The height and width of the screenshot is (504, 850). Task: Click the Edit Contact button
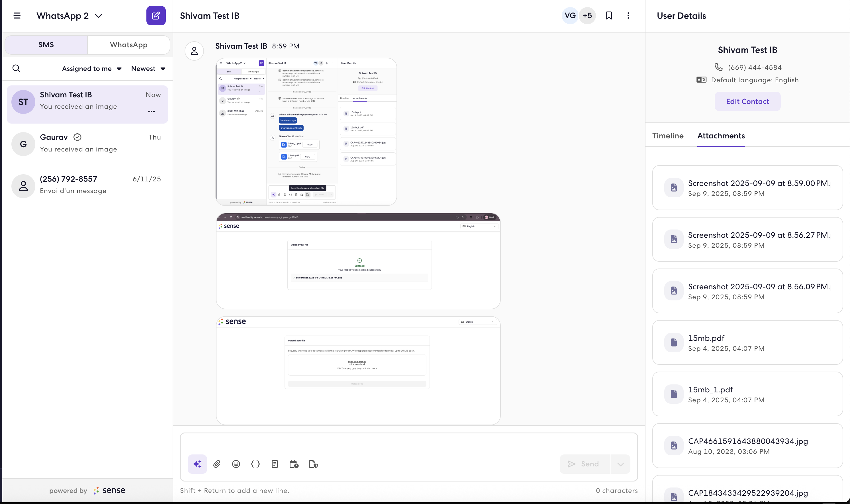(747, 101)
